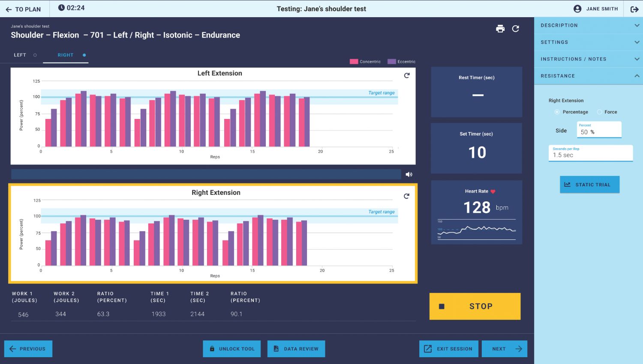Image resolution: width=643 pixels, height=364 pixels.
Task: Select the Right tab
Action: click(x=66, y=55)
